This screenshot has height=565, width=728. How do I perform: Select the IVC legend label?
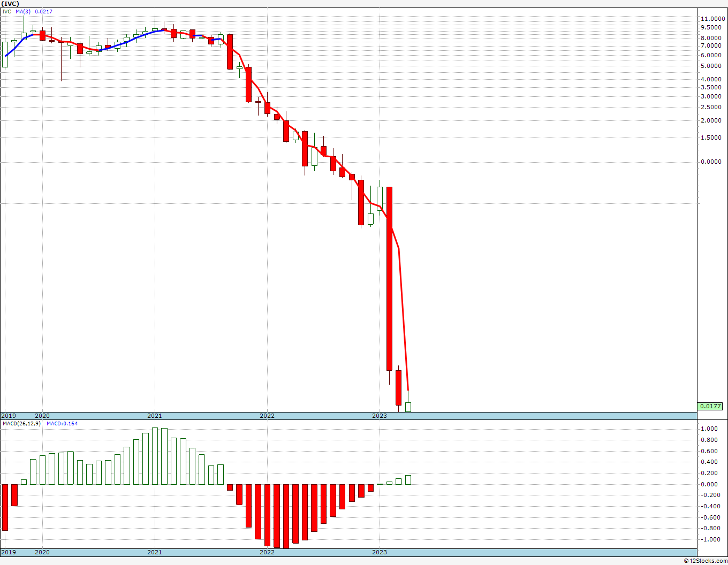pyautogui.click(x=6, y=11)
